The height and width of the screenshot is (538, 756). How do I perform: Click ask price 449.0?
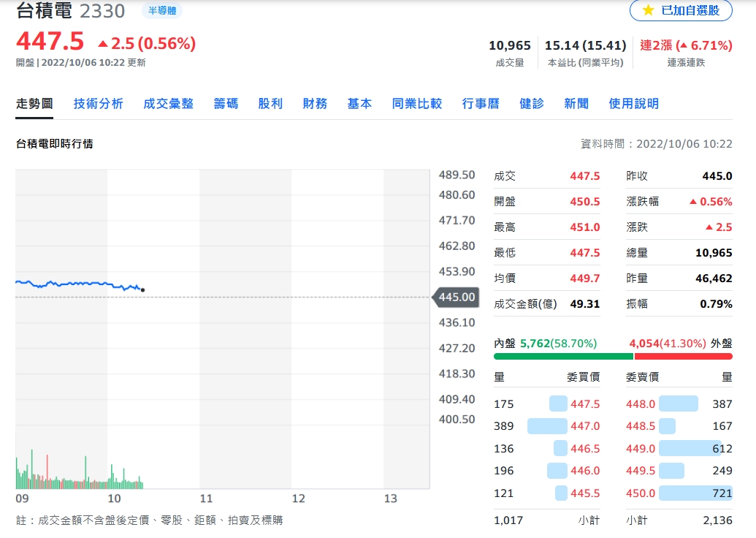click(641, 449)
